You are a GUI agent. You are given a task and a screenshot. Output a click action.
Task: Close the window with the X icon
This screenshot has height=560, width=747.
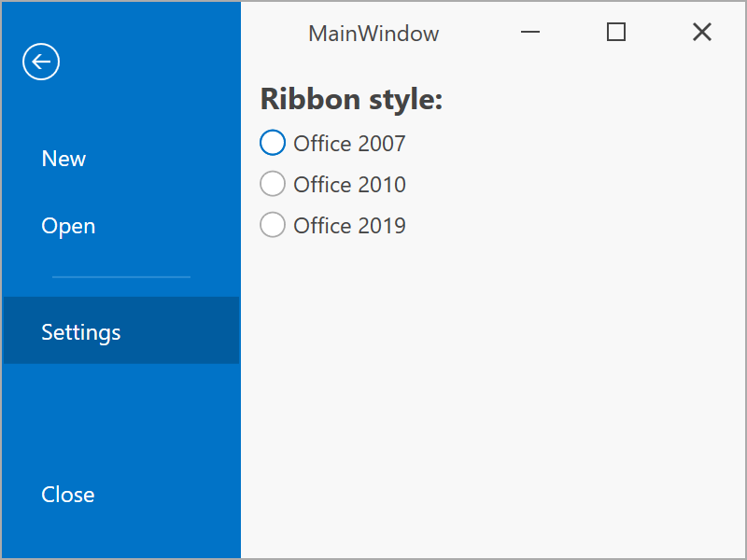[x=701, y=33]
